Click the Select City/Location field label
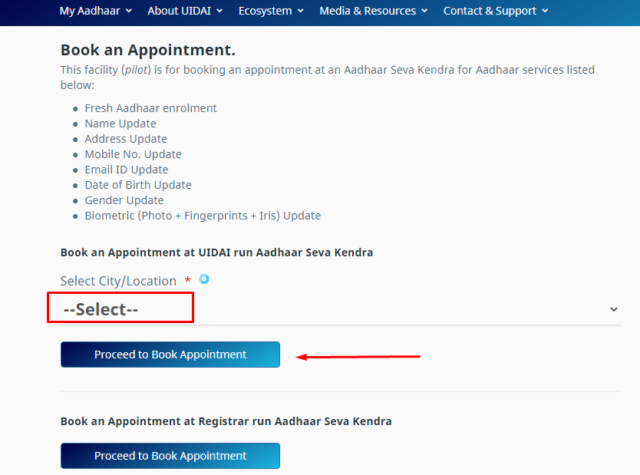The image size is (640, 475). 118,281
